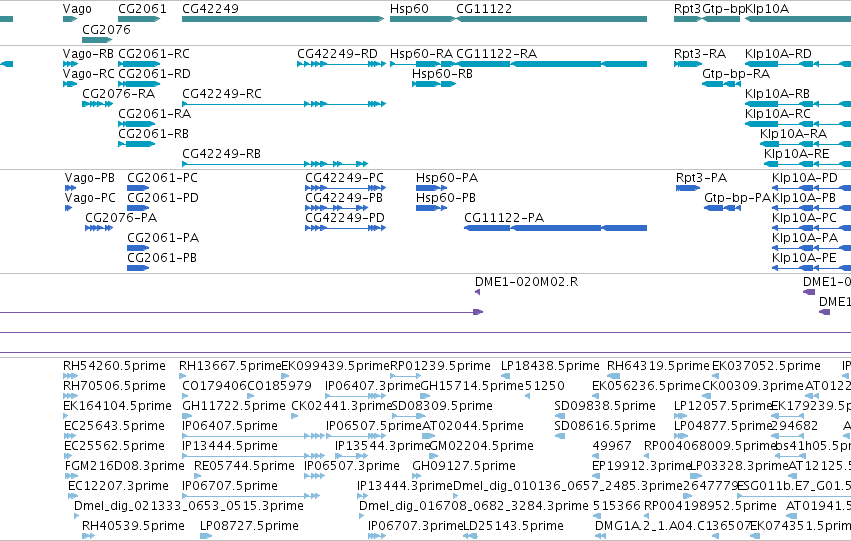Select the Rpt3-RA transcript label
The image size is (851, 541).
point(700,54)
